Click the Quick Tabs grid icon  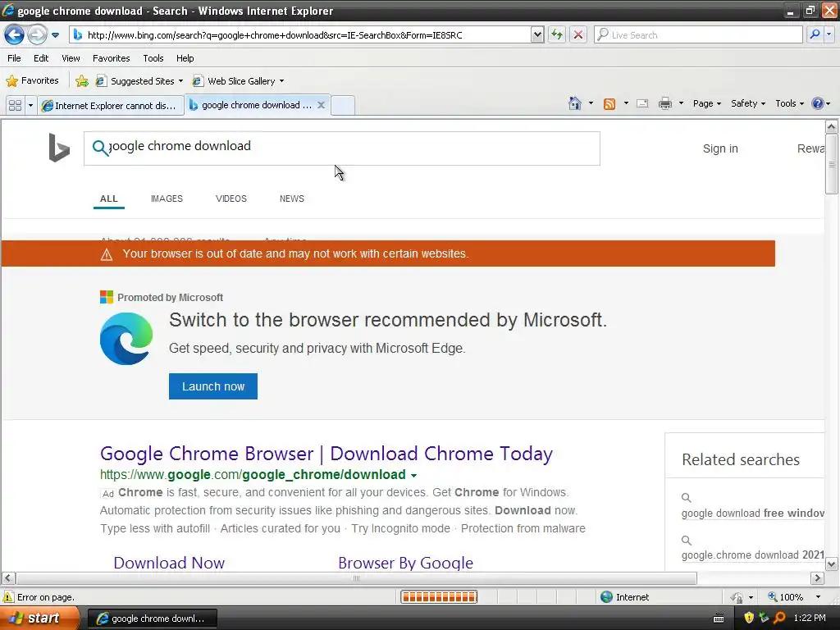(16, 105)
